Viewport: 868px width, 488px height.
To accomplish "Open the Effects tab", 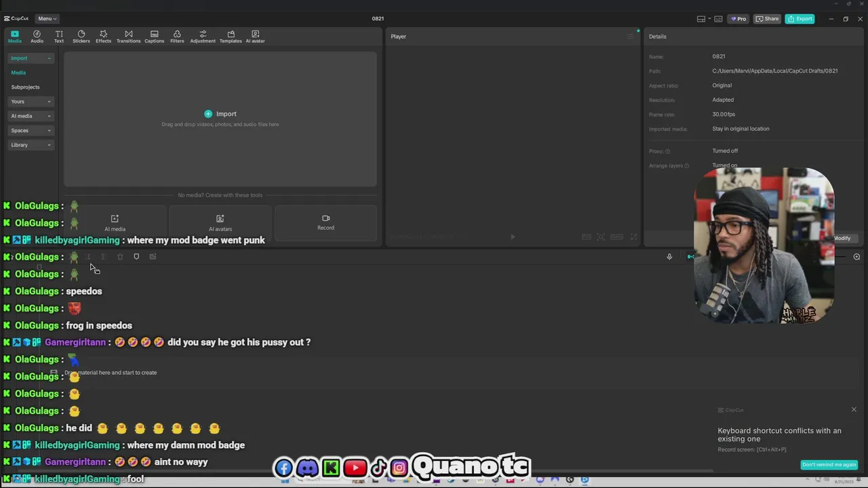I will [103, 37].
